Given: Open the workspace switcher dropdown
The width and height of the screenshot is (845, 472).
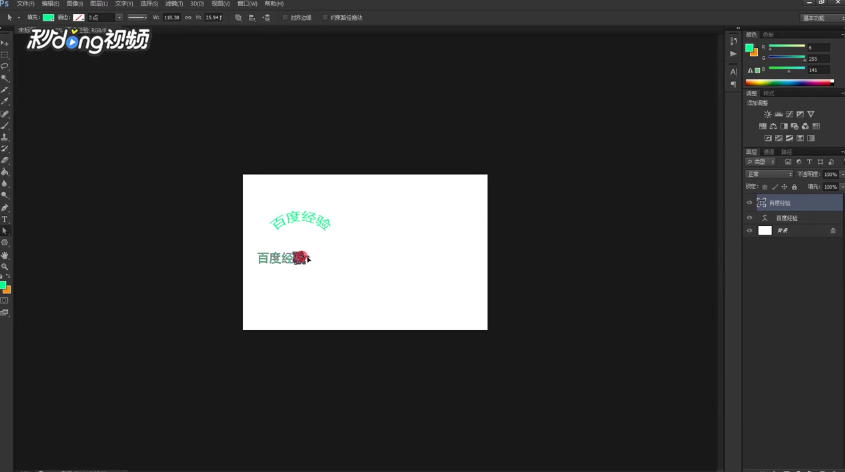Looking at the screenshot, I should [x=822, y=18].
